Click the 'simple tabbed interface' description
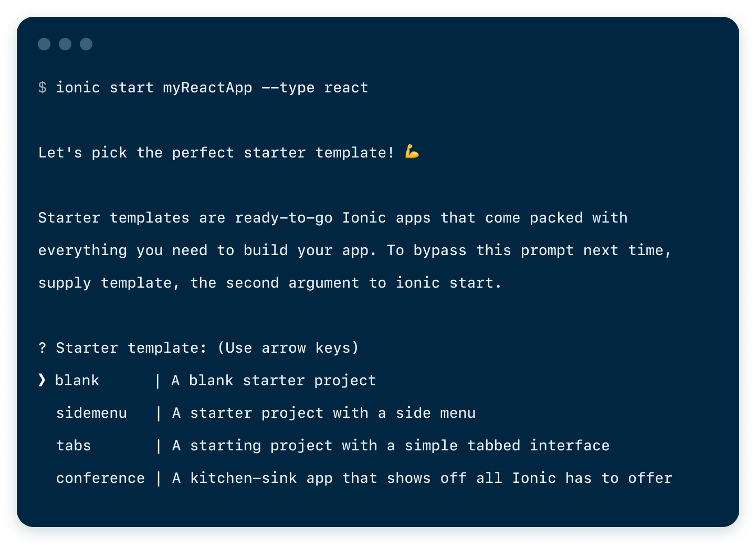This screenshot has height=548, width=756. tap(391, 446)
